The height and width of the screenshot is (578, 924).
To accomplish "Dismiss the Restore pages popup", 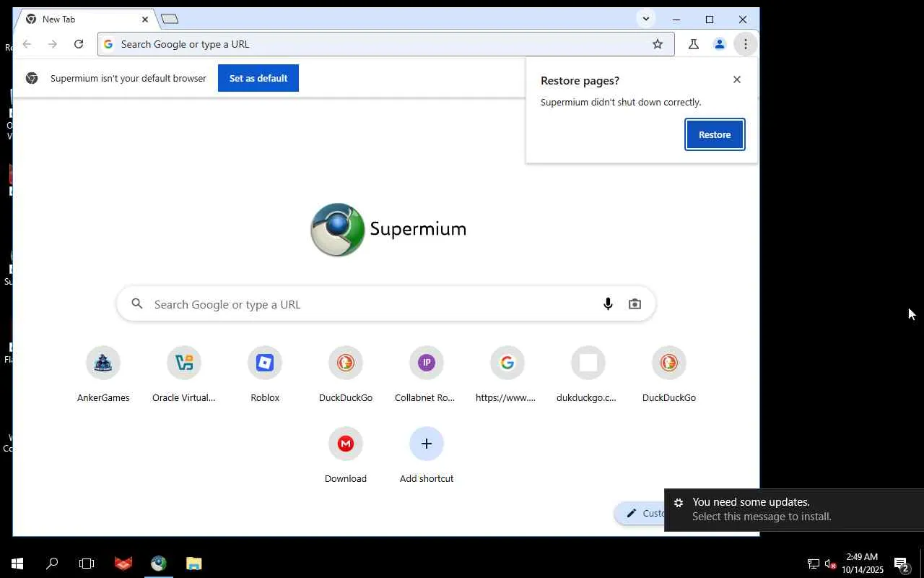I will point(737,79).
